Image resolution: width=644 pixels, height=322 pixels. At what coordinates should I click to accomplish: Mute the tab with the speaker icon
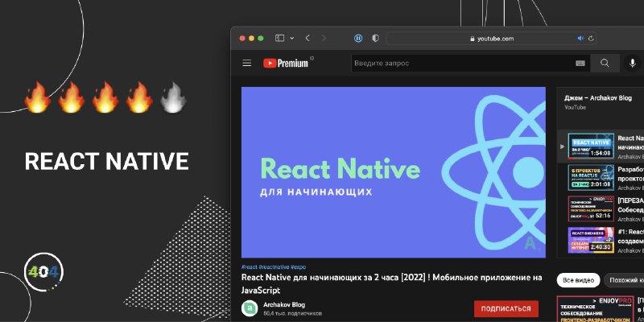(x=580, y=38)
